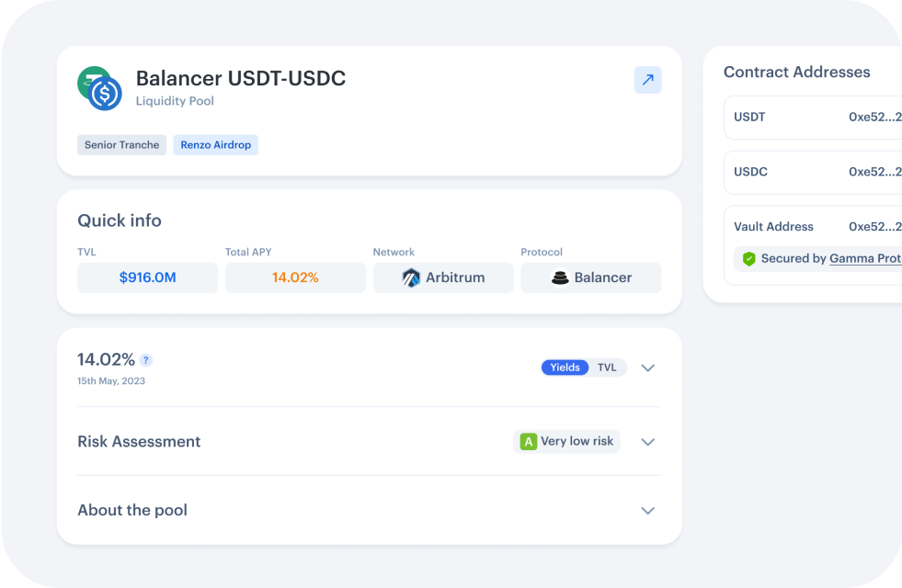The width and height of the screenshot is (902, 588).
Task: Select the Senior Tranche tag
Action: click(x=121, y=145)
